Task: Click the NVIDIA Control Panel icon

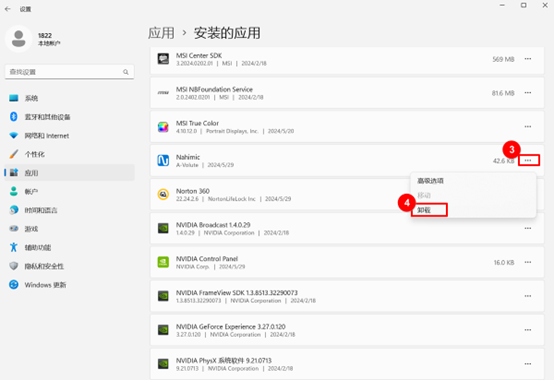Action: coord(163,262)
